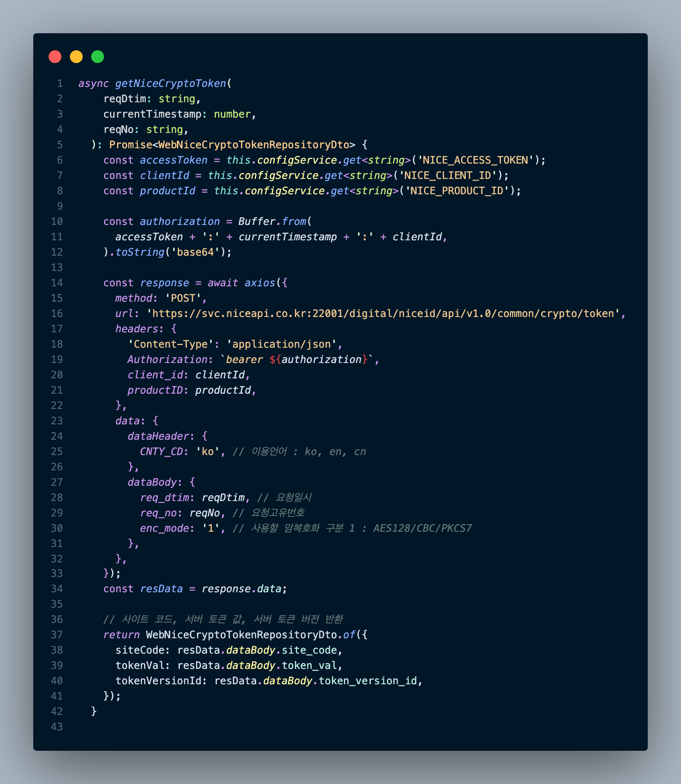Screen dimensions: 681x784
Task: Click 'token_version_id' on line 40
Action: coord(368,681)
